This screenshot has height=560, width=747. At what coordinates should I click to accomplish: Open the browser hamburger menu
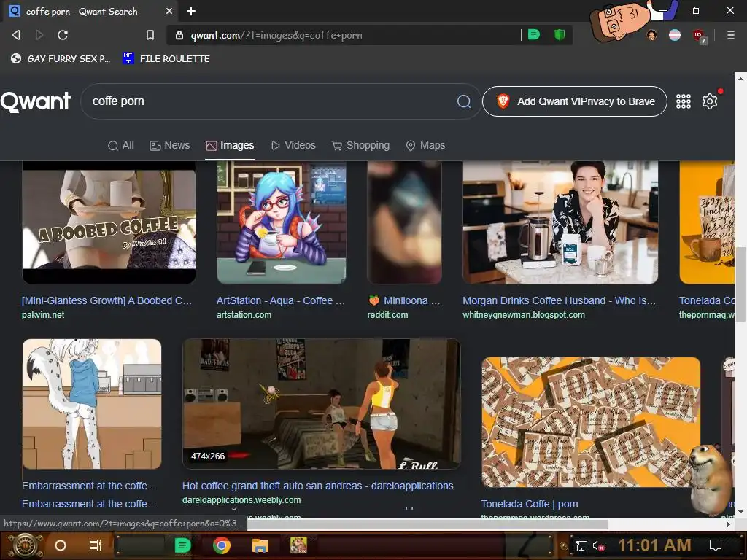coord(730,35)
